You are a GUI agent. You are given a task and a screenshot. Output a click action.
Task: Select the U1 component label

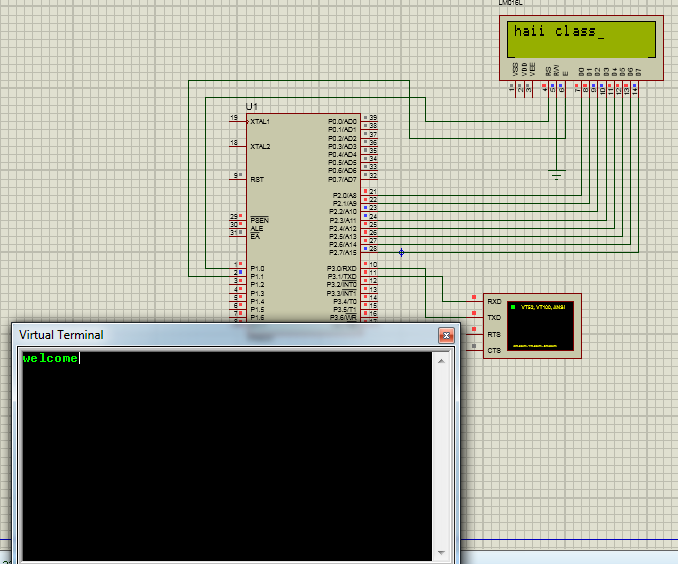(251, 106)
